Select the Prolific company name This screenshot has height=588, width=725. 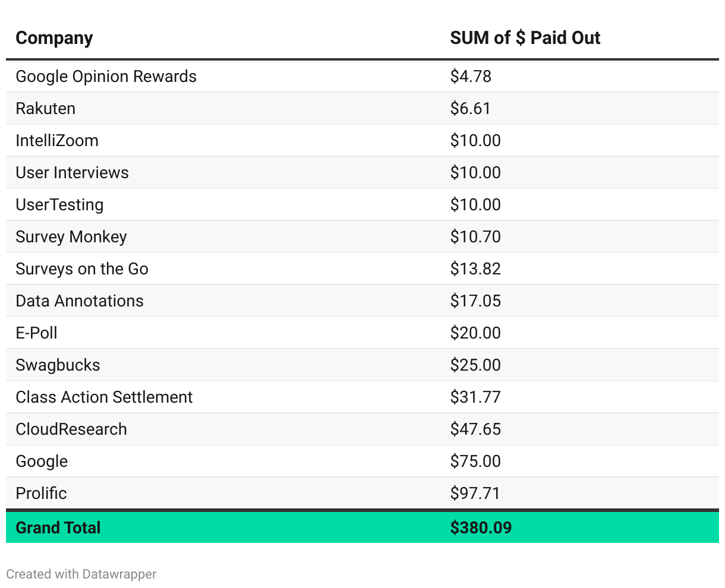click(41, 494)
